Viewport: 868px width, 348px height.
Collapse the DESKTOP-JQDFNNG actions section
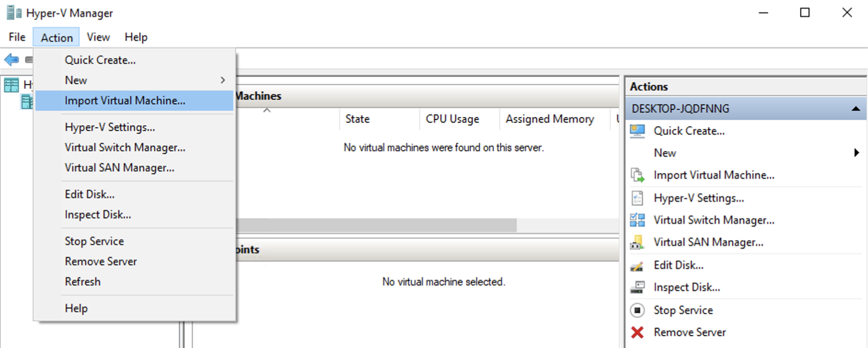click(x=856, y=109)
